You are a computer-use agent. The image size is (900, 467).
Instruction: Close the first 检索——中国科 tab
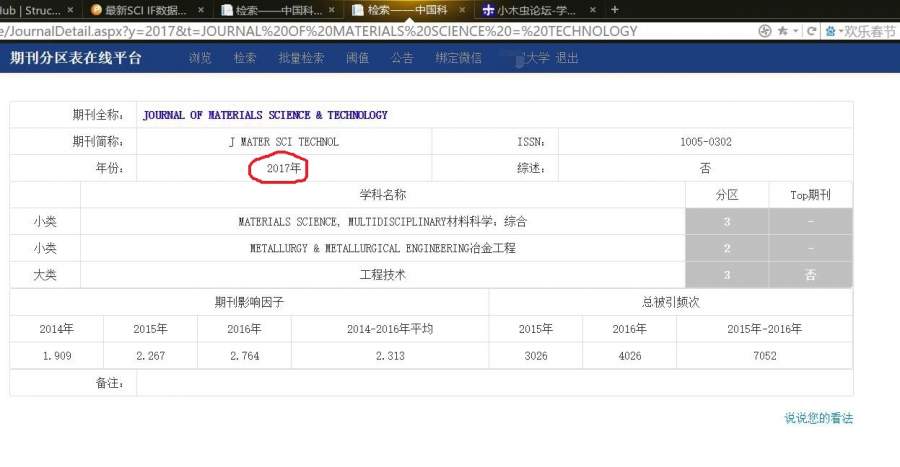tap(332, 10)
